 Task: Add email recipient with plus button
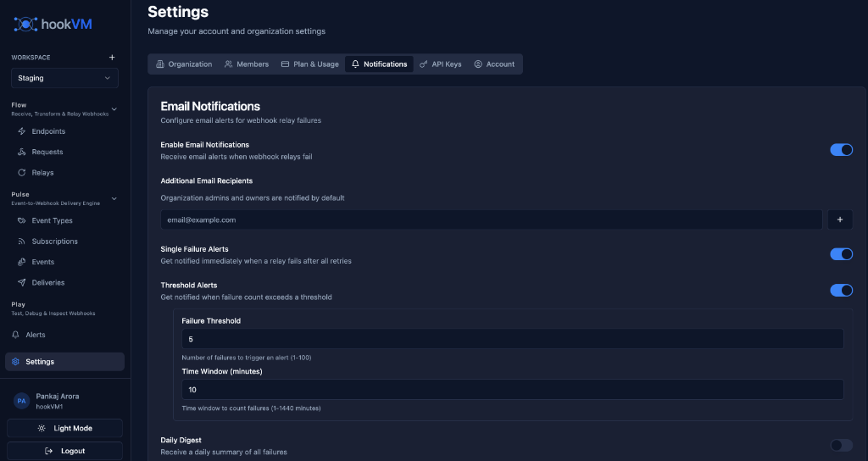tap(840, 219)
